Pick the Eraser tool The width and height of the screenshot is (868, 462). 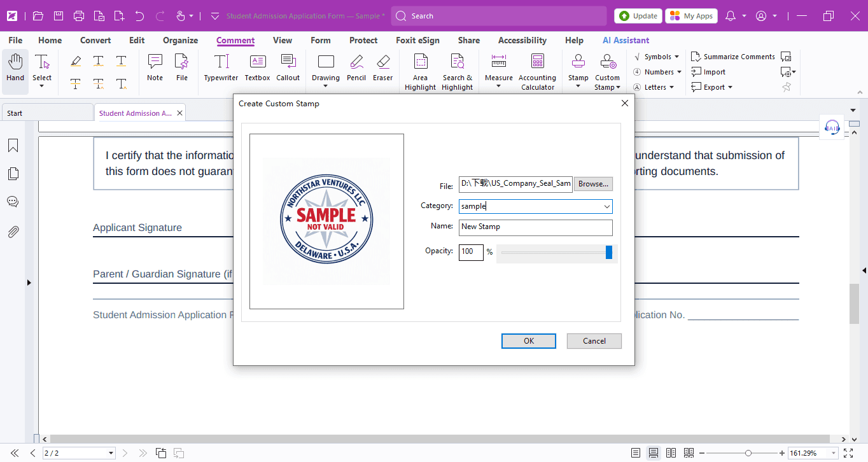tap(383, 68)
